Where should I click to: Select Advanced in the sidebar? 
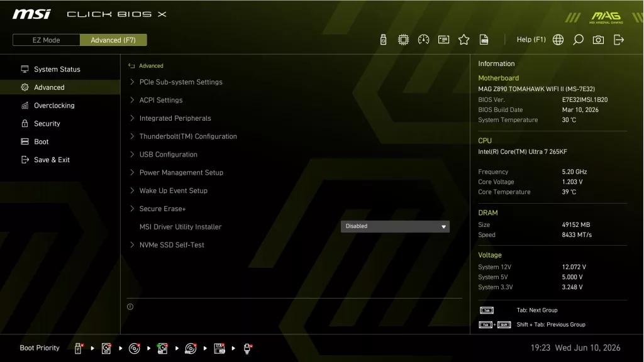point(60,87)
